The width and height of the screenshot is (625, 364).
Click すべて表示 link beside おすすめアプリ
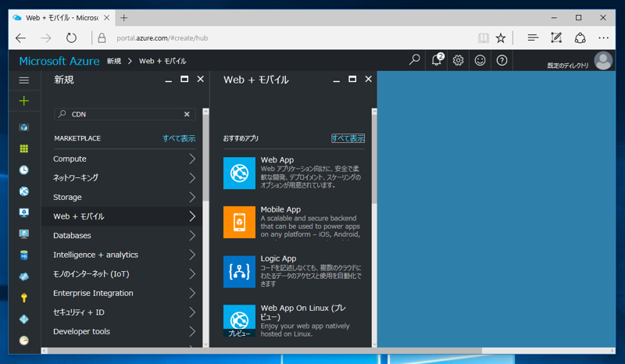[x=348, y=138]
